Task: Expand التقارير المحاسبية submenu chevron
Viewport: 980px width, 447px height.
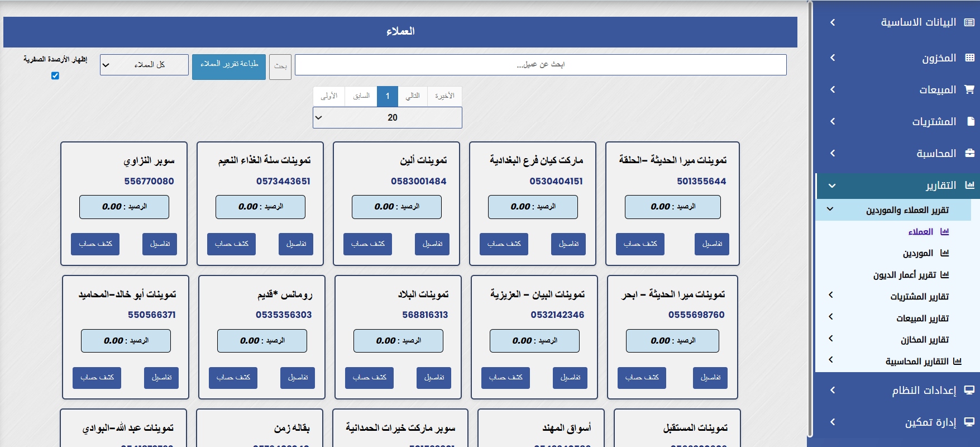Action: pyautogui.click(x=831, y=360)
